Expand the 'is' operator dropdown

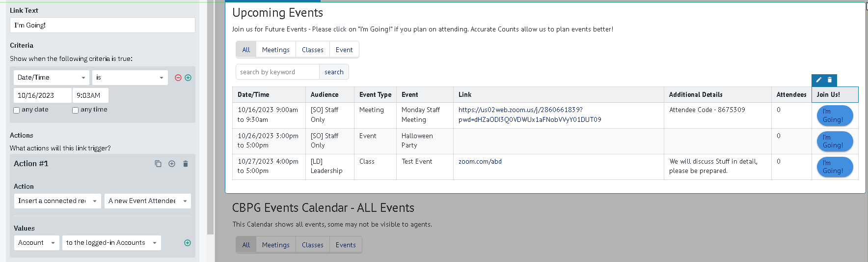(x=130, y=78)
